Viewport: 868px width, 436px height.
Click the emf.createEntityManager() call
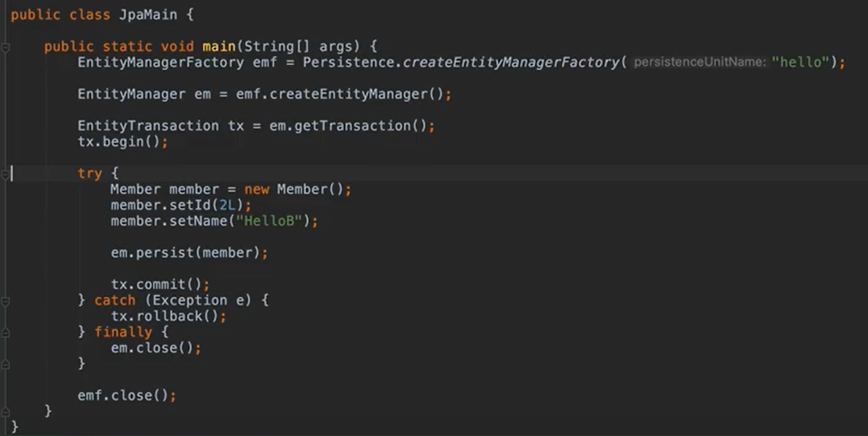click(340, 94)
